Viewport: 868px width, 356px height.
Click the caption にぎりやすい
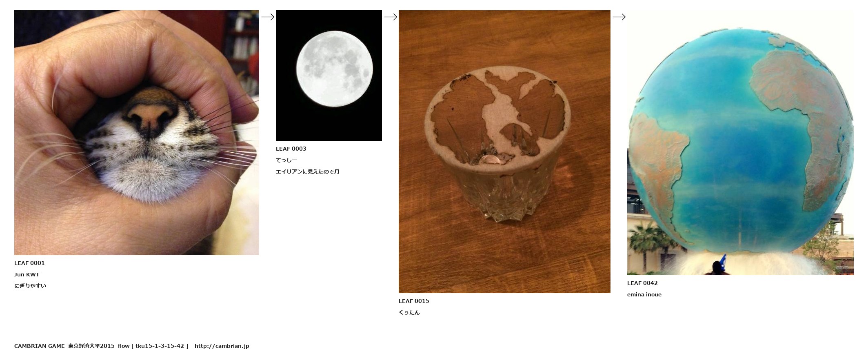tap(30, 286)
